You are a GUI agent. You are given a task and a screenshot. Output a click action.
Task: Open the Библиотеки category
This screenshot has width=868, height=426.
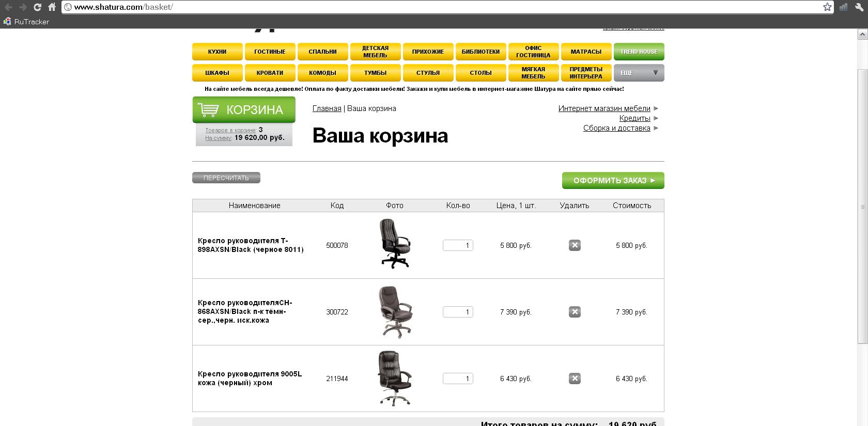[x=481, y=52]
